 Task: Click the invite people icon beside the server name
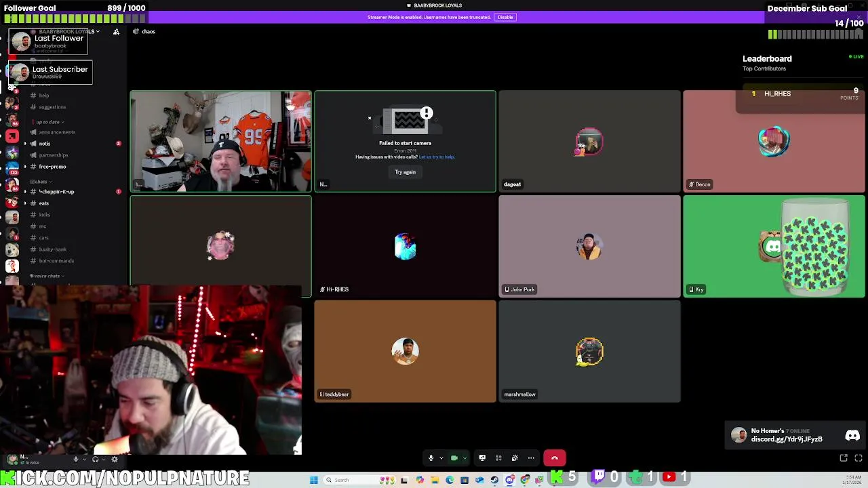tap(116, 32)
